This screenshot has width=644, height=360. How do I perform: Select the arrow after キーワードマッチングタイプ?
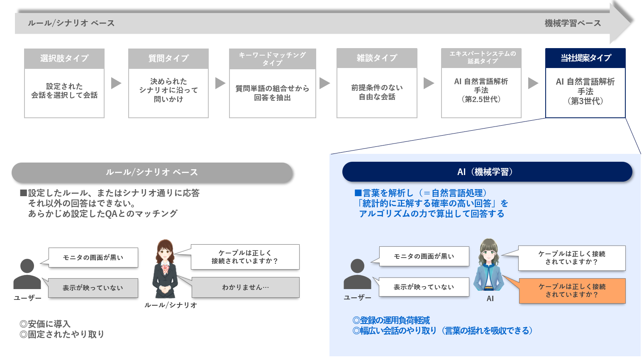pyautogui.click(x=324, y=82)
